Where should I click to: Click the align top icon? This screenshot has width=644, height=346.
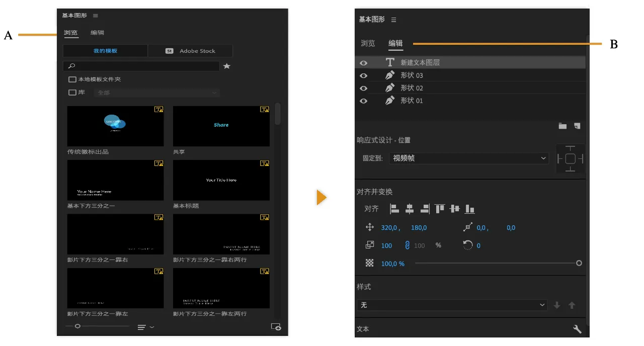[440, 209]
